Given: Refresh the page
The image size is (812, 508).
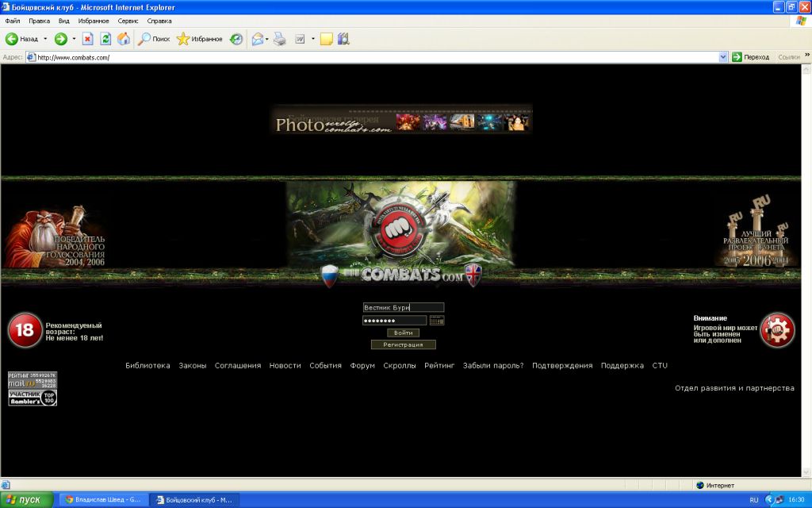Looking at the screenshot, I should coord(105,39).
